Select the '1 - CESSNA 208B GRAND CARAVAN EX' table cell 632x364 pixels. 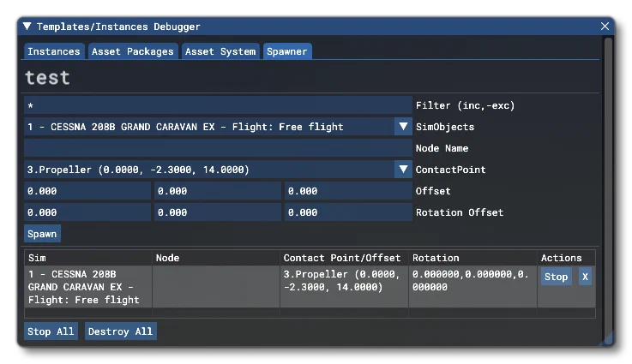(88, 287)
